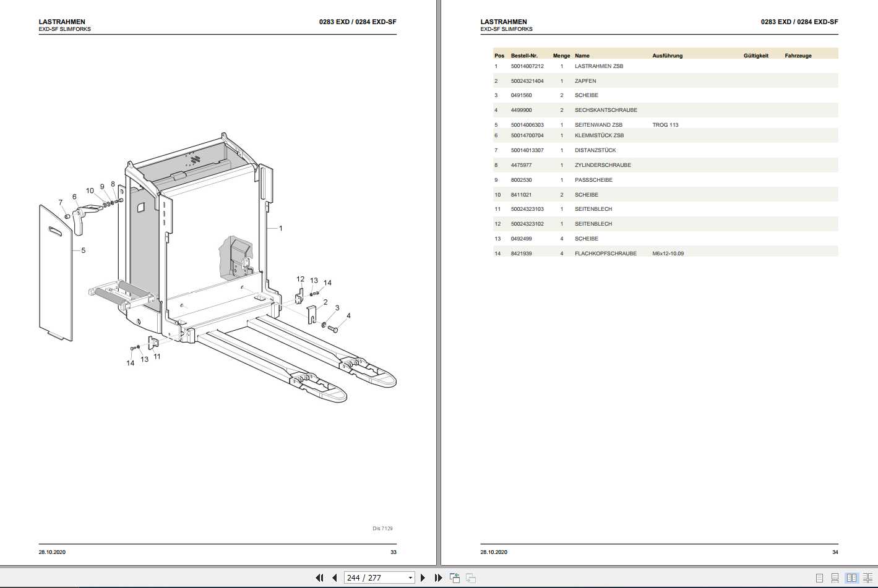This screenshot has width=878, height=588.
Task: Click the Dis.7129 drawing reference
Action: click(x=382, y=529)
